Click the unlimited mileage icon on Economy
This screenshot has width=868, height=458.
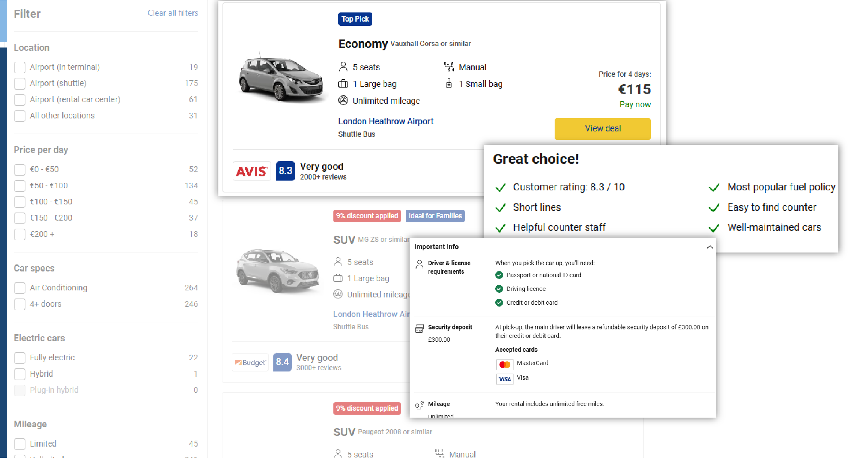click(x=343, y=101)
